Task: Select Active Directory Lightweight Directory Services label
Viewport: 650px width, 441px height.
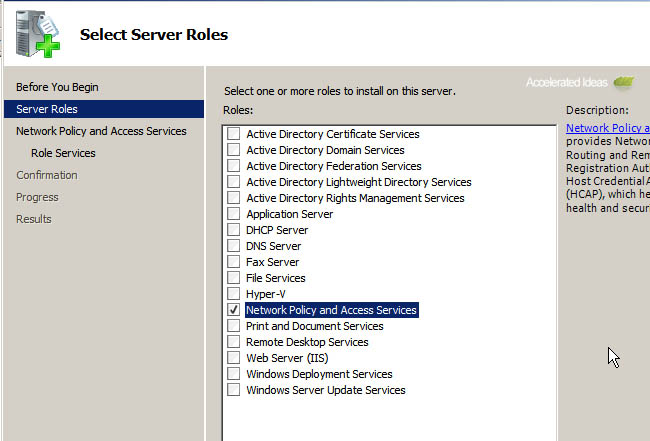Action: click(x=359, y=182)
